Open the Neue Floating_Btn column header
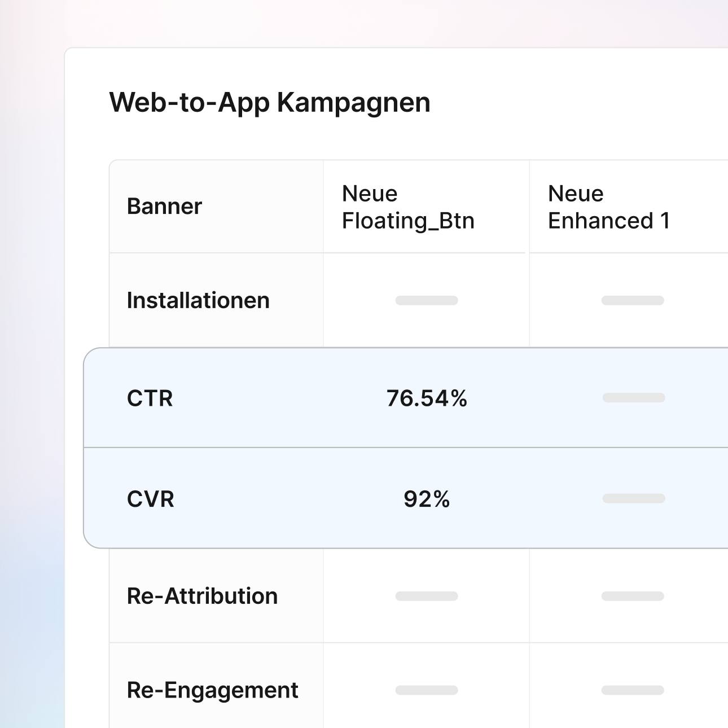Viewport: 728px width, 728px height. 408,207
